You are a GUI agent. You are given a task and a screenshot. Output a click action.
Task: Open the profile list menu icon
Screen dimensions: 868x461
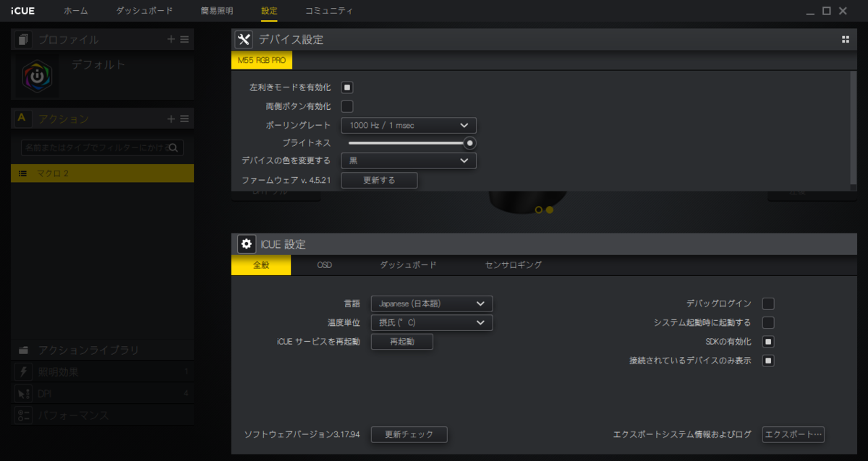184,40
